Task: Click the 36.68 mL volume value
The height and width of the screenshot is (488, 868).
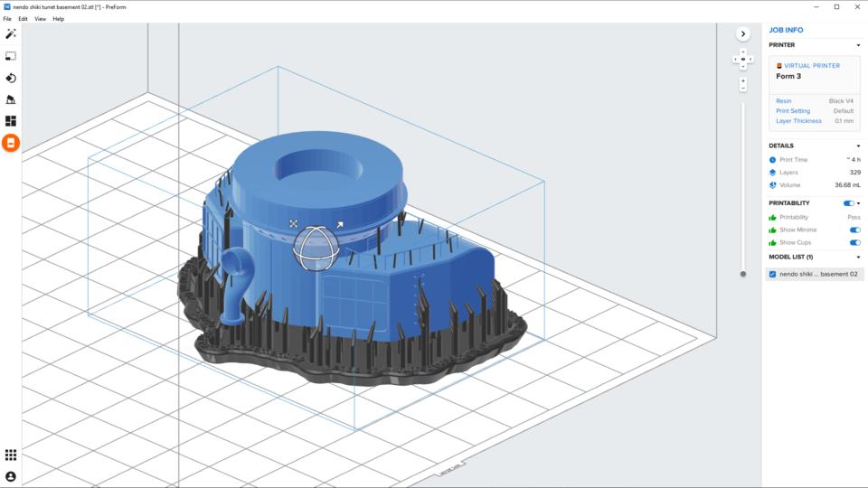Action: (x=847, y=185)
